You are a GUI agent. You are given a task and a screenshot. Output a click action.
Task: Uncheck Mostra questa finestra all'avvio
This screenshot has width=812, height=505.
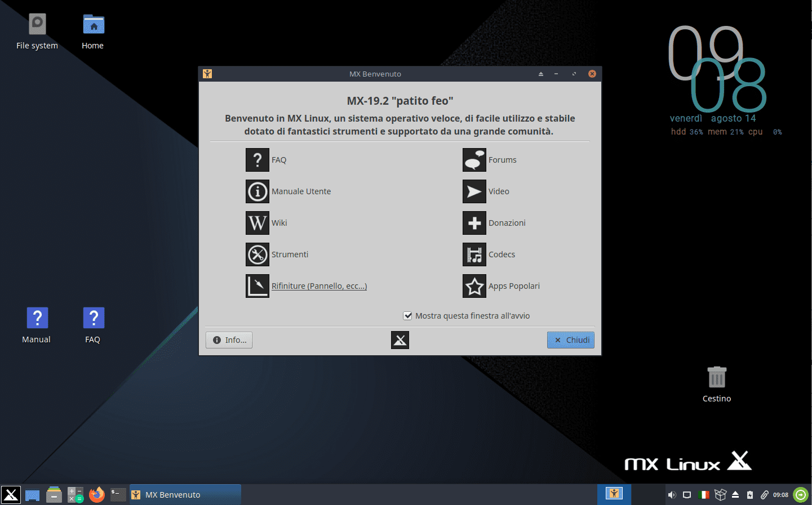408,316
